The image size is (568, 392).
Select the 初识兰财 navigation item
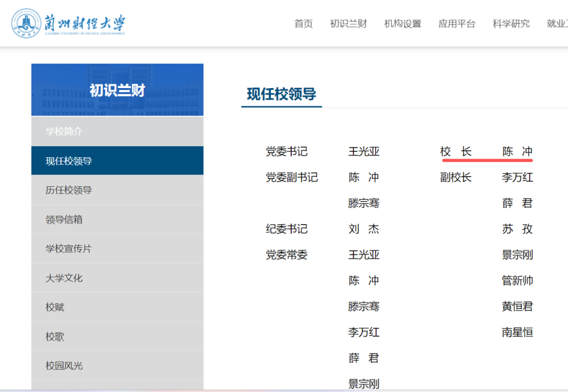pos(348,24)
